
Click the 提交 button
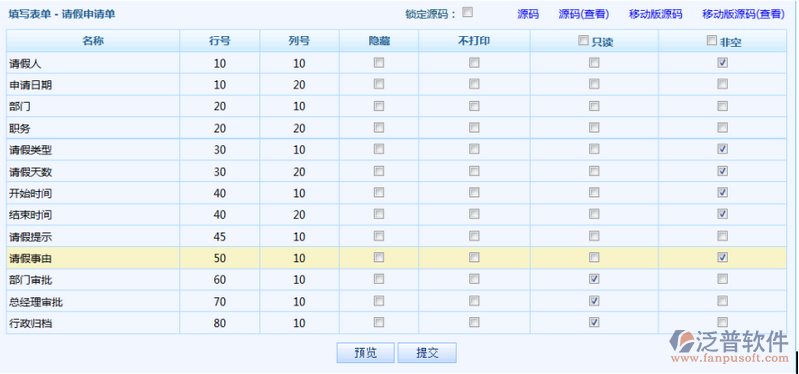427,353
